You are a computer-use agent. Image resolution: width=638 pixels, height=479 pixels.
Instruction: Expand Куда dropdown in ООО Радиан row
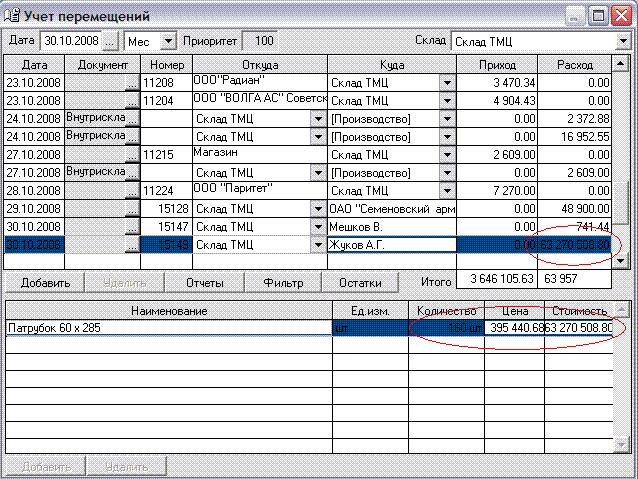447,83
